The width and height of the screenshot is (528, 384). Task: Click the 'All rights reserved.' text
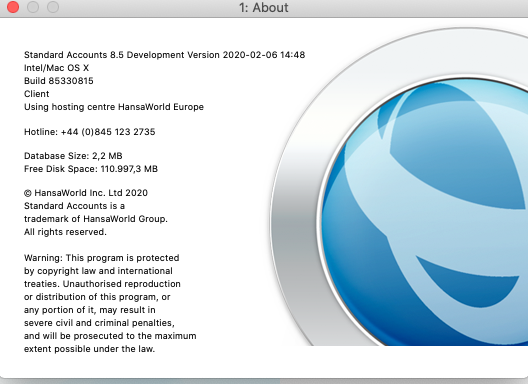tap(65, 232)
